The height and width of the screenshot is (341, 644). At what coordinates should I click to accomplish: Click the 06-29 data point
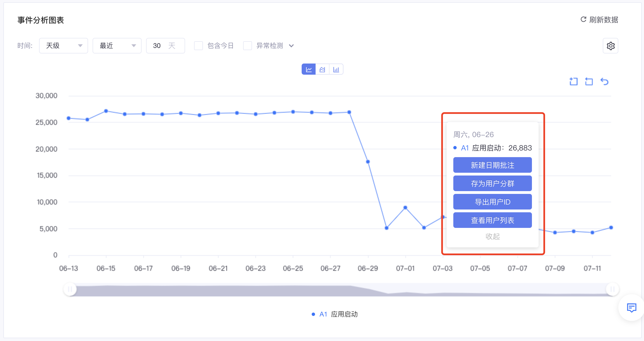point(368,162)
